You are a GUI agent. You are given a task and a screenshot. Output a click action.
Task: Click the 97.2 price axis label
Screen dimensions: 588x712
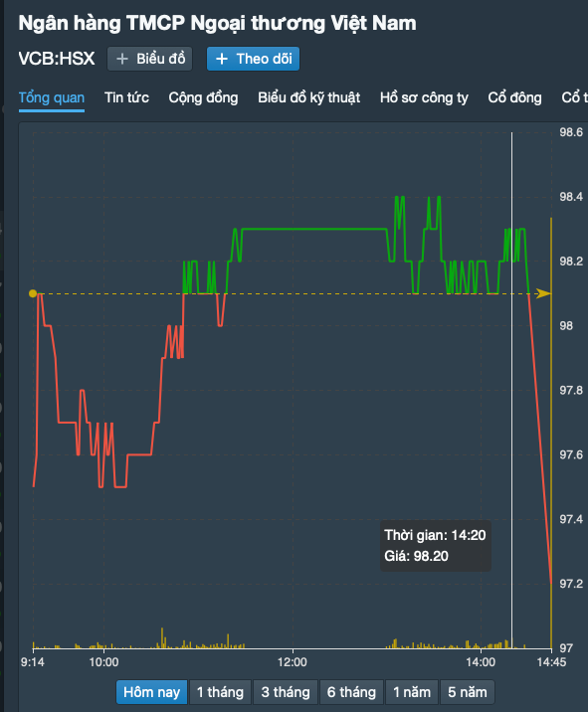point(571,584)
